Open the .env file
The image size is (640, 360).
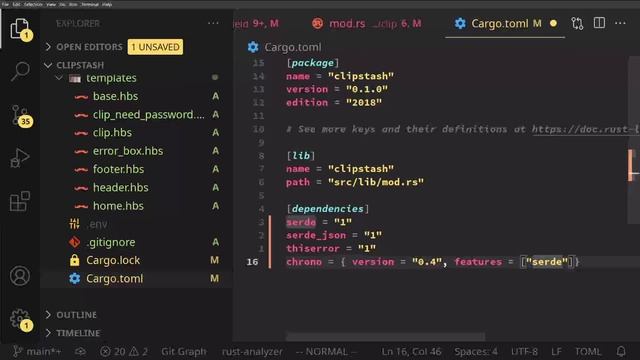97,224
